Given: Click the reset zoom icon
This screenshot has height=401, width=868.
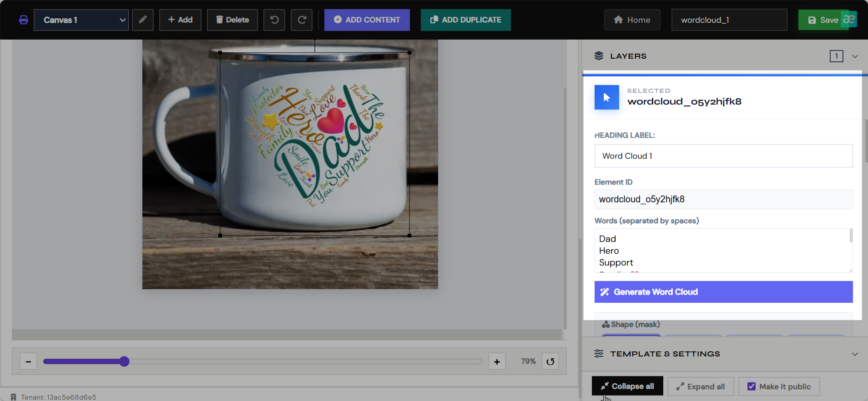Looking at the screenshot, I should (x=550, y=361).
